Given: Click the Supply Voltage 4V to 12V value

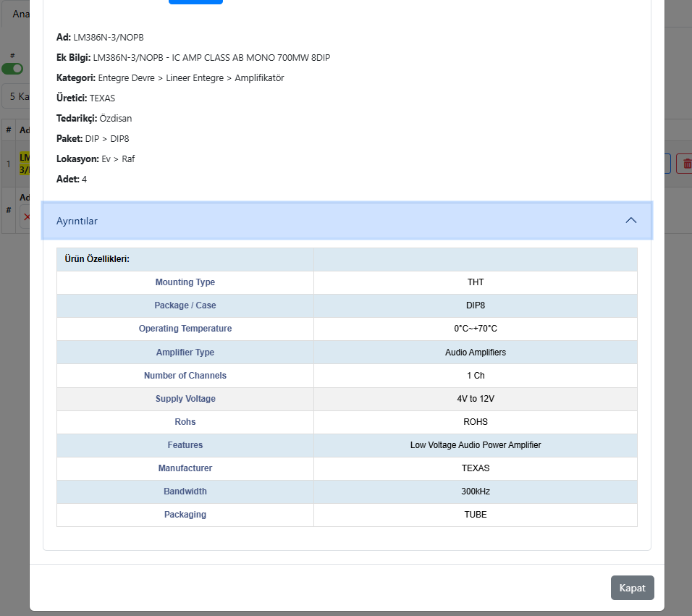Looking at the screenshot, I should [475, 399].
